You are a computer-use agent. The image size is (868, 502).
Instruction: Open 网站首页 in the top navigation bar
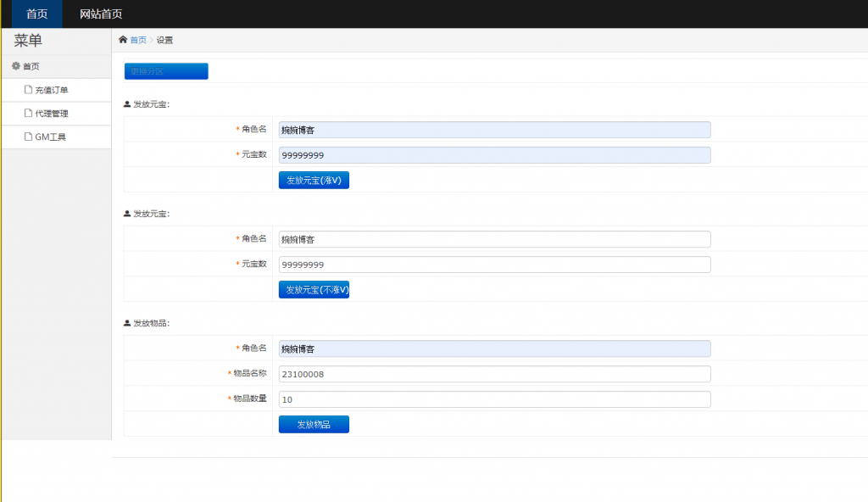[101, 14]
